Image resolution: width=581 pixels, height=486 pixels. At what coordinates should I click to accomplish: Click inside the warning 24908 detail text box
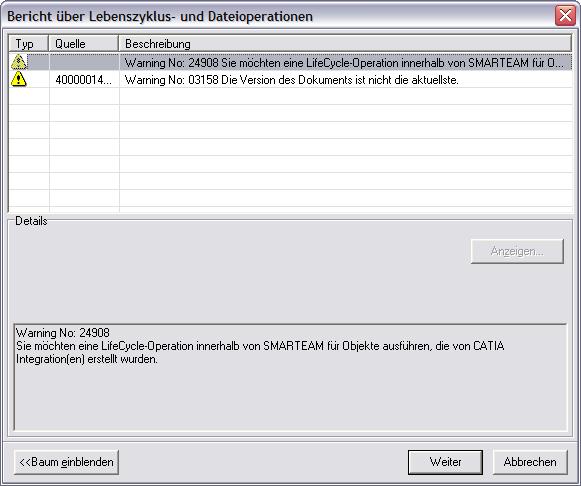tap(290, 377)
